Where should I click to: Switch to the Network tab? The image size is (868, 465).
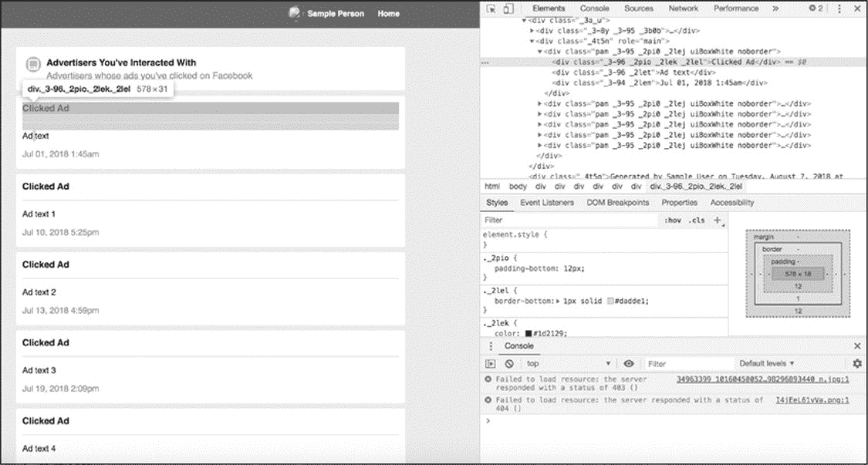(x=683, y=8)
